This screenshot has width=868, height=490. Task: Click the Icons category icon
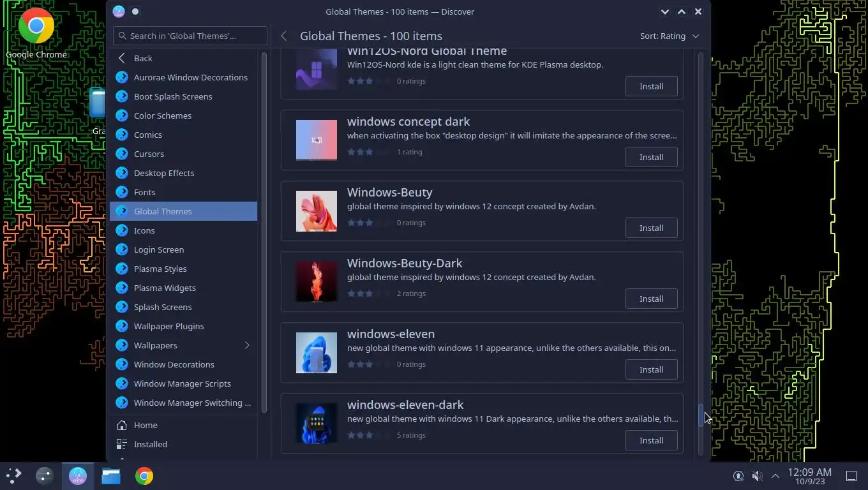pos(122,230)
